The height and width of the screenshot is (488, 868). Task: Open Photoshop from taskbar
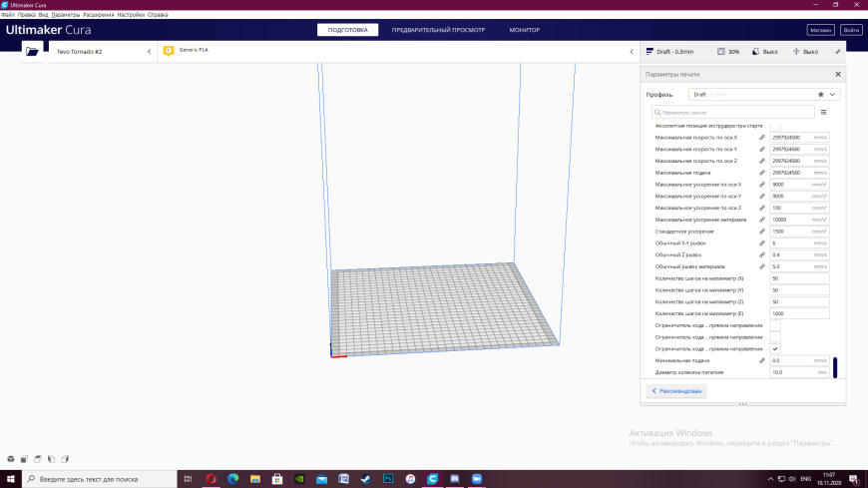[388, 479]
